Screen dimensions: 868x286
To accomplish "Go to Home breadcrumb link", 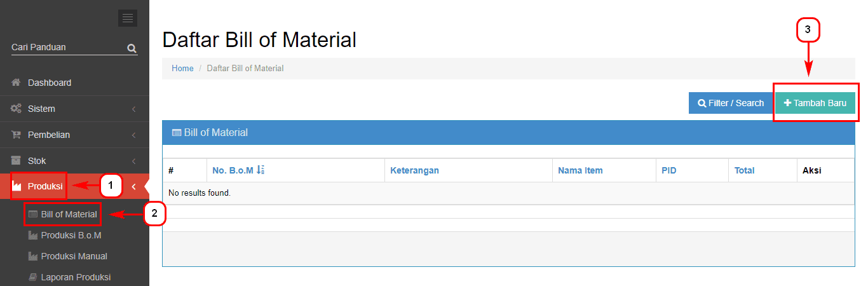I will (182, 69).
